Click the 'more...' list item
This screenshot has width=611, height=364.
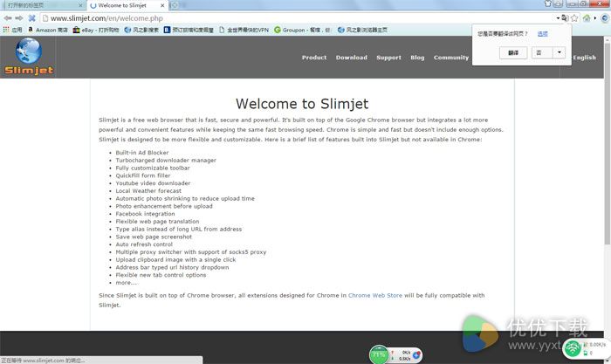pos(127,283)
